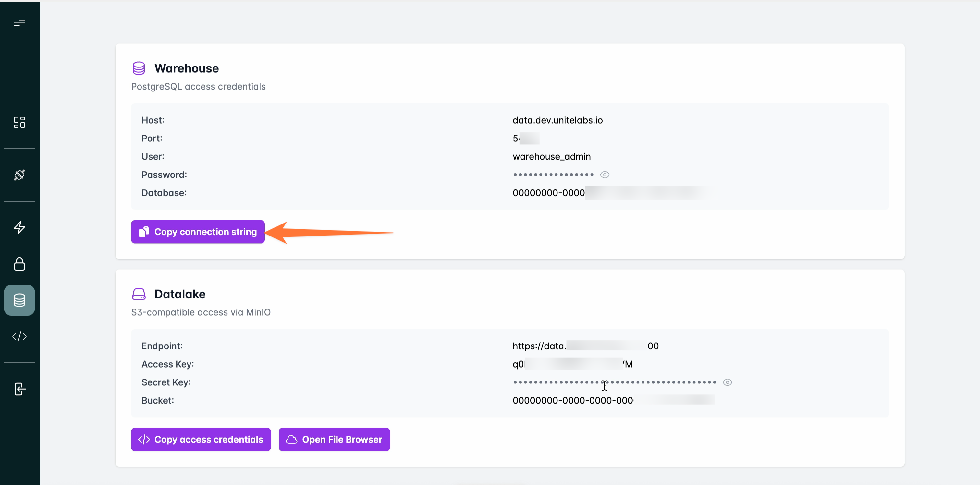Open the code brackets developer icon
This screenshot has width=980, height=485.
tap(19, 337)
